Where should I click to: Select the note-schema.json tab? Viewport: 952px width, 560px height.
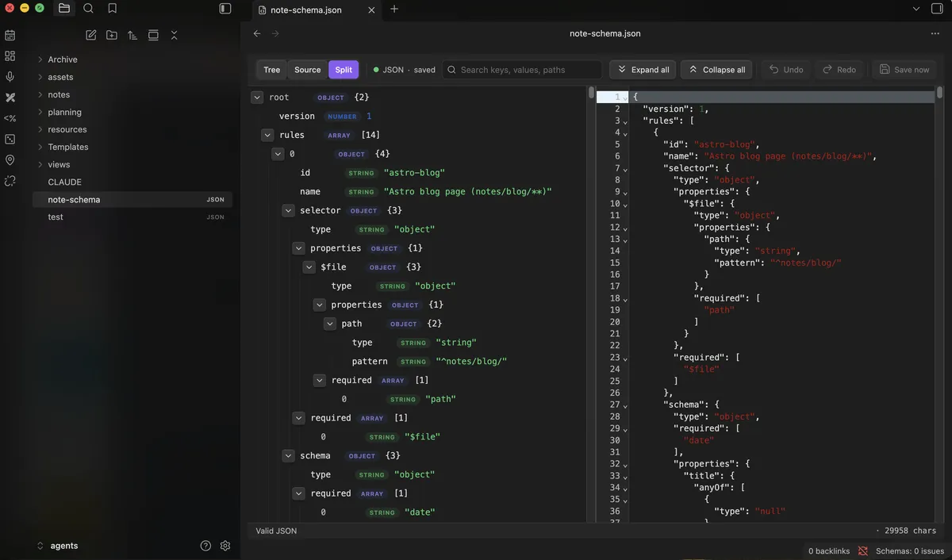pyautogui.click(x=317, y=10)
